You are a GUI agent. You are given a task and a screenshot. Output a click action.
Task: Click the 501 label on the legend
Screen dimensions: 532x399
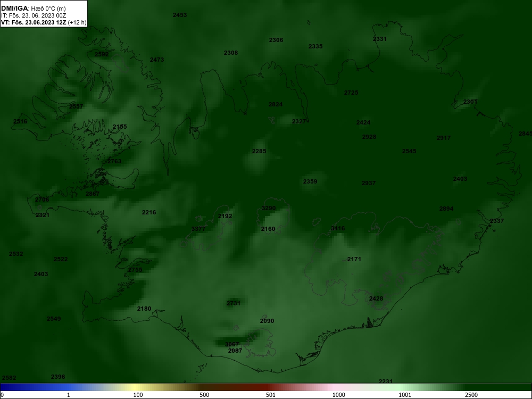[x=271, y=395]
